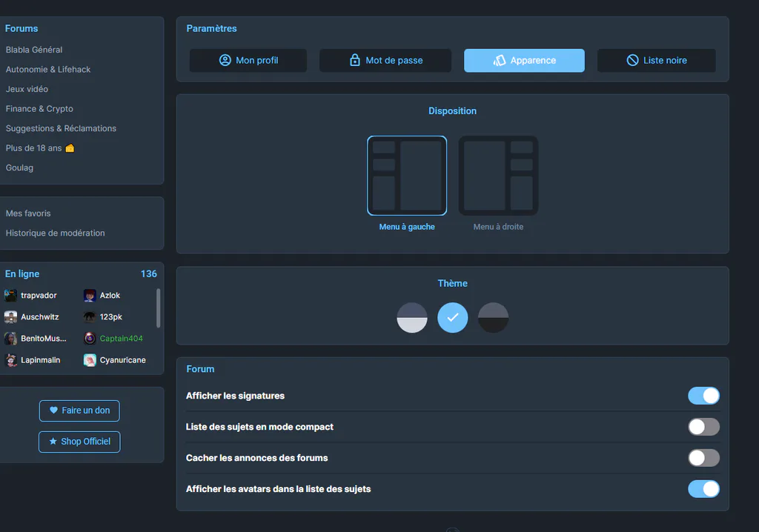This screenshot has width=759, height=532.
Task: Select the Menu à droite layout thumbnail
Action: click(x=498, y=176)
